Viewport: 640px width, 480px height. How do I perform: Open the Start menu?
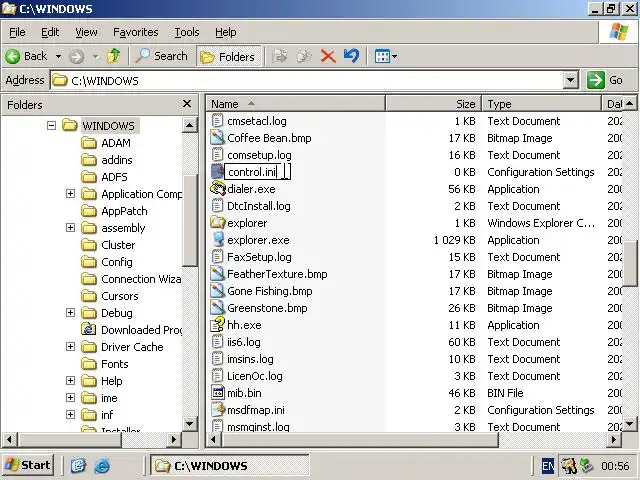(x=28, y=465)
